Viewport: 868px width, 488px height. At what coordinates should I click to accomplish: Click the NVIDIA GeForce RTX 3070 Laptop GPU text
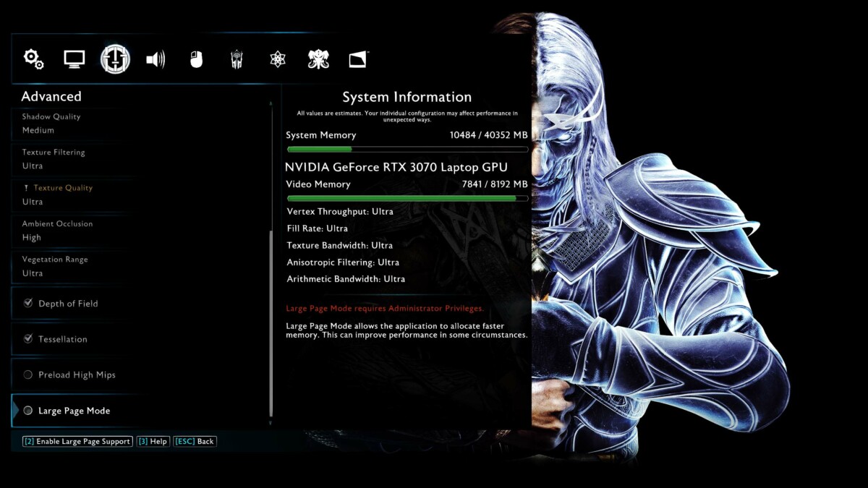(396, 167)
